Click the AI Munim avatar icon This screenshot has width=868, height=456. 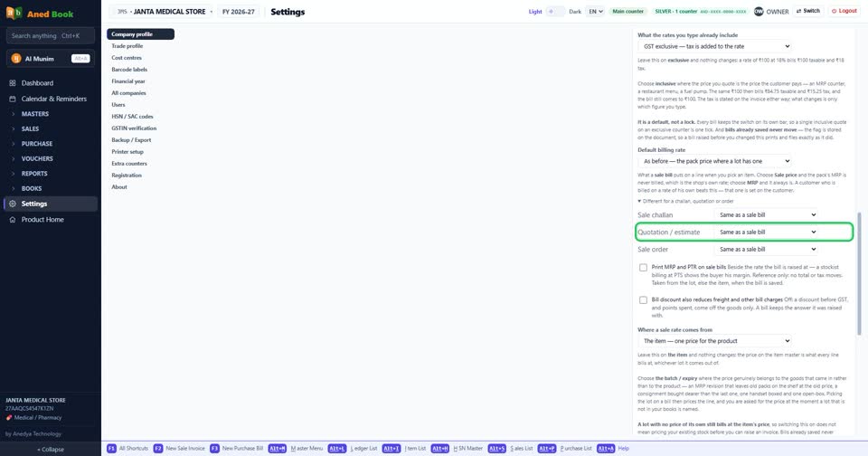coord(16,58)
